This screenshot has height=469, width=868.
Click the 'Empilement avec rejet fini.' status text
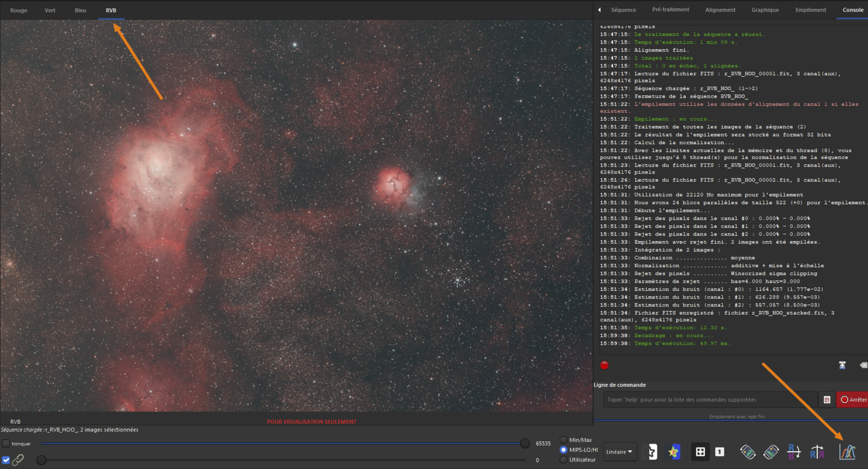737,416
